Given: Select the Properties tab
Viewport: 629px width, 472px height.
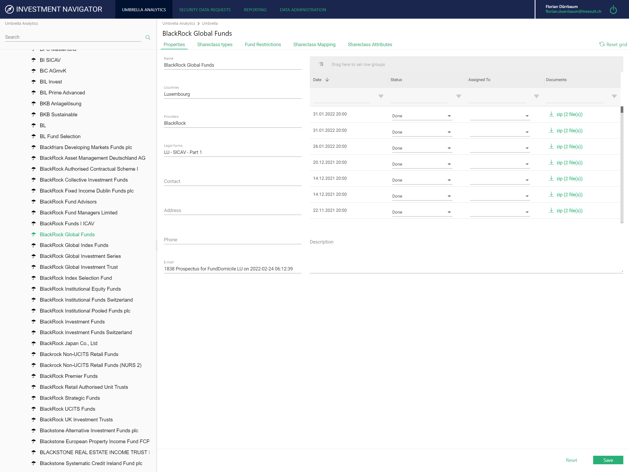Looking at the screenshot, I should pos(174,45).
